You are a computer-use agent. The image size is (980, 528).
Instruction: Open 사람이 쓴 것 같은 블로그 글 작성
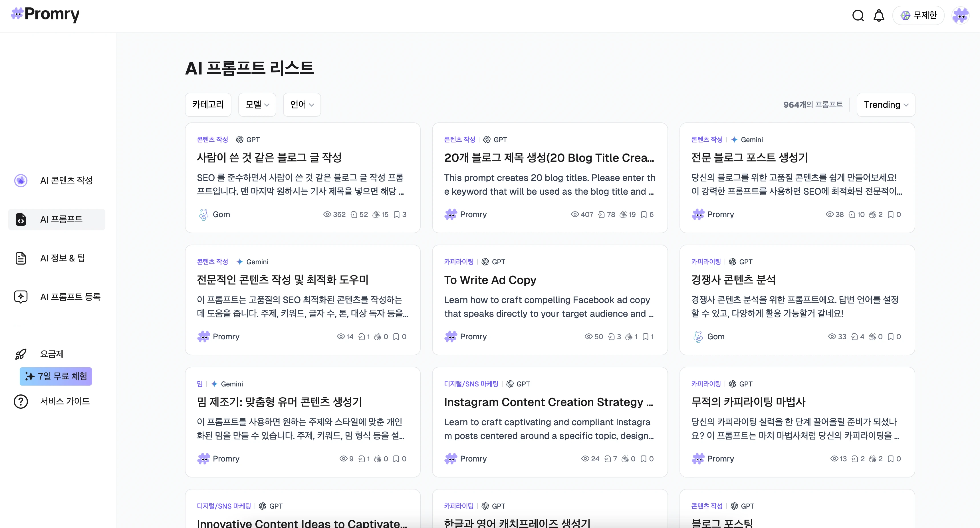click(x=269, y=158)
